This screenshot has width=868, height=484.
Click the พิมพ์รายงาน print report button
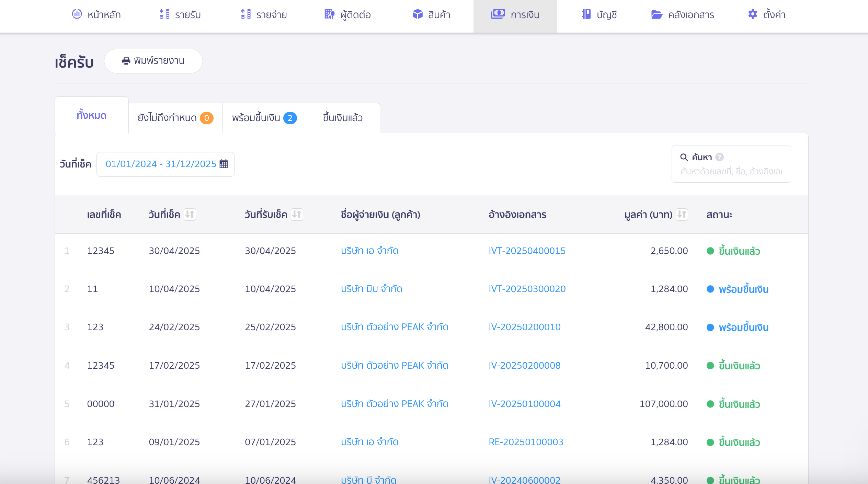pyautogui.click(x=153, y=61)
